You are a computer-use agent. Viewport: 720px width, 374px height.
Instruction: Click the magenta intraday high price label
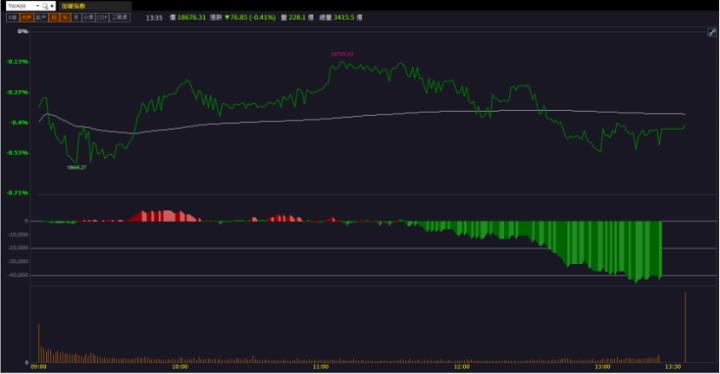pos(342,54)
